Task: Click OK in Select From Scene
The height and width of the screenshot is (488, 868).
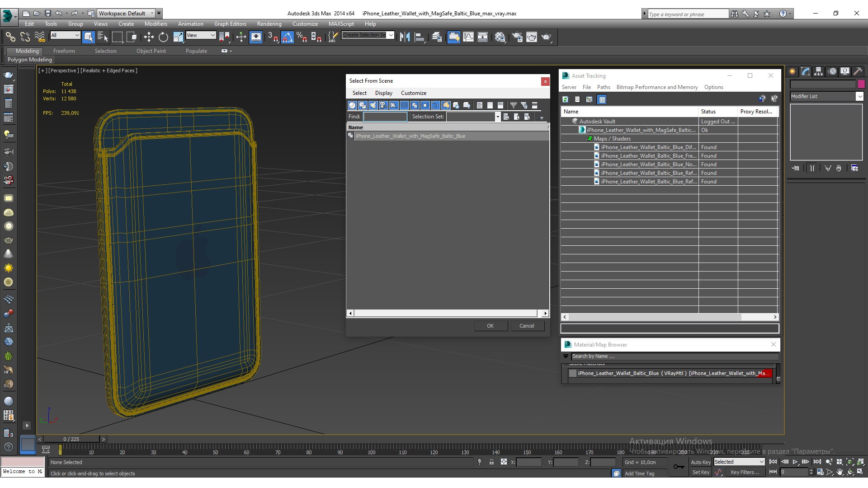Action: tap(491, 326)
